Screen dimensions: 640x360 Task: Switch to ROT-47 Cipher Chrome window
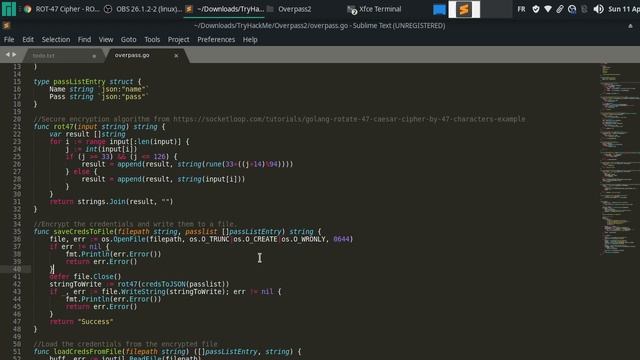pos(62,9)
